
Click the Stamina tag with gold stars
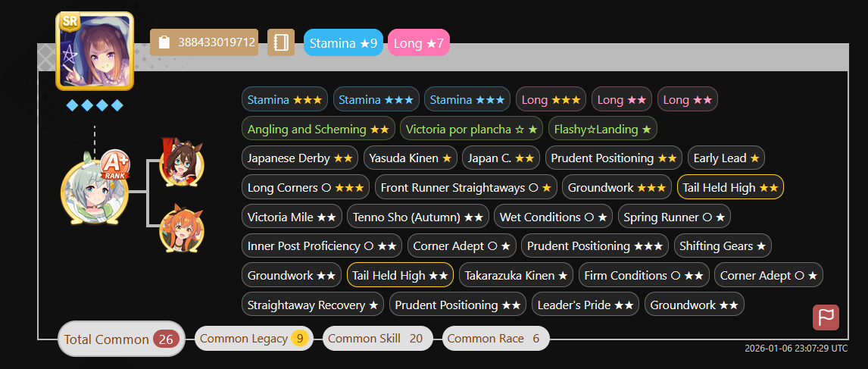(x=285, y=100)
